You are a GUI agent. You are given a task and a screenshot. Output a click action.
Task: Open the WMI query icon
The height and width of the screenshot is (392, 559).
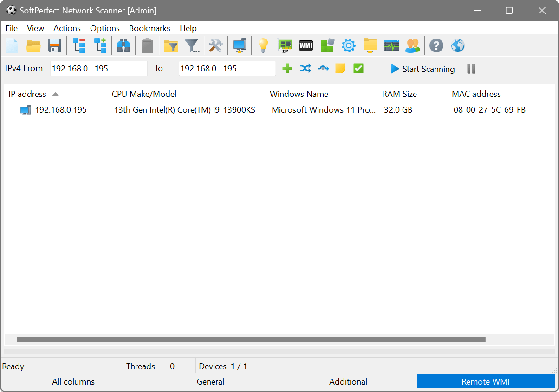306,45
